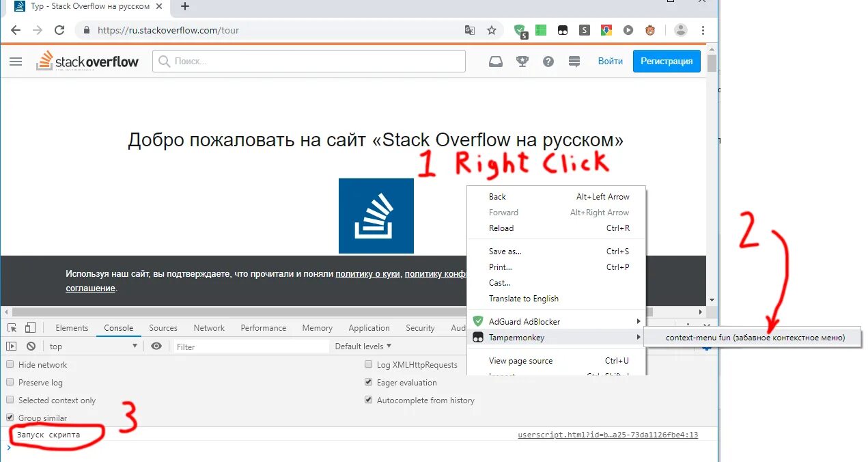Open the Tampermonkey extension toolbar icon
Viewport: 868px width, 462px height.
point(563,30)
